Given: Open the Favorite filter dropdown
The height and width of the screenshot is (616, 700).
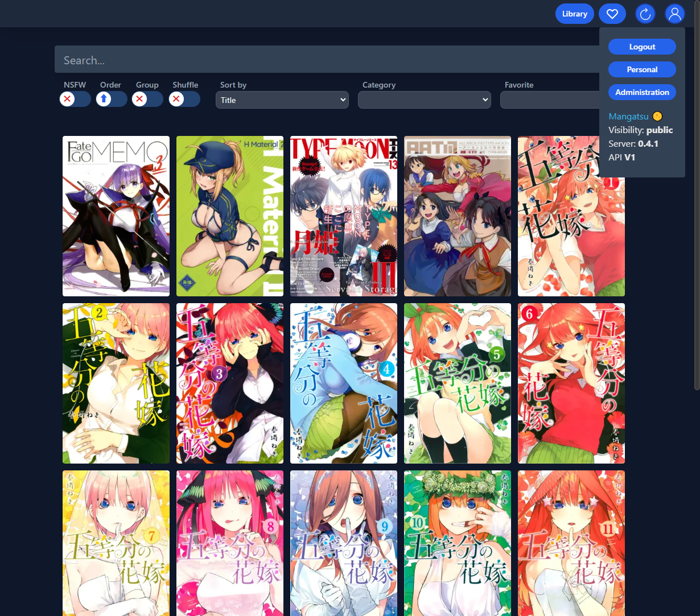Looking at the screenshot, I should (550, 100).
